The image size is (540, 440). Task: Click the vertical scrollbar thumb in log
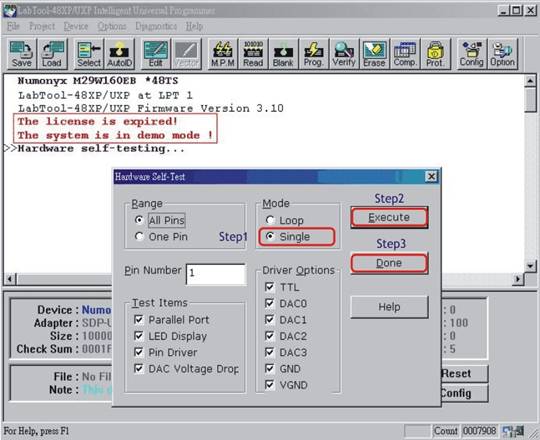coord(530,100)
